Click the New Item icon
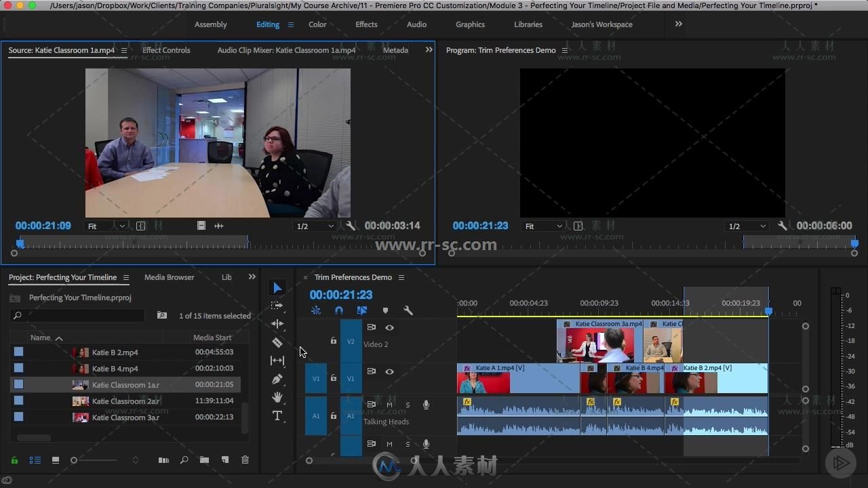This screenshot has height=488, width=868. [x=225, y=460]
